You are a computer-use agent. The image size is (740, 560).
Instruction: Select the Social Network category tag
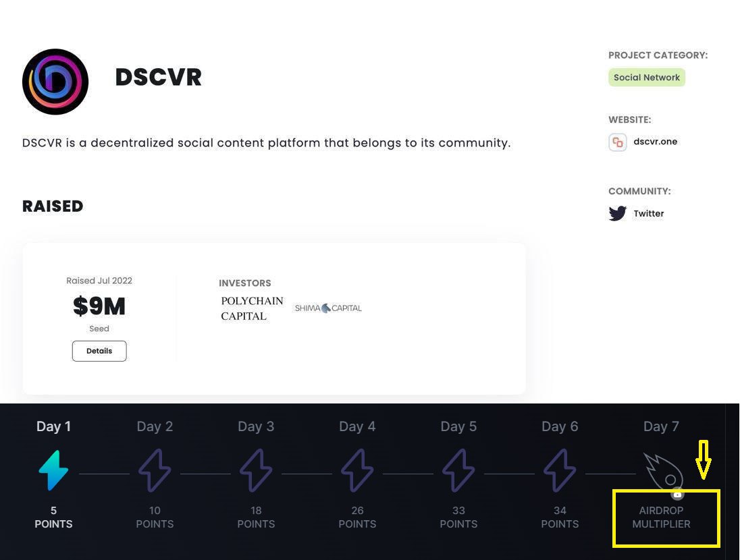pyautogui.click(x=647, y=78)
